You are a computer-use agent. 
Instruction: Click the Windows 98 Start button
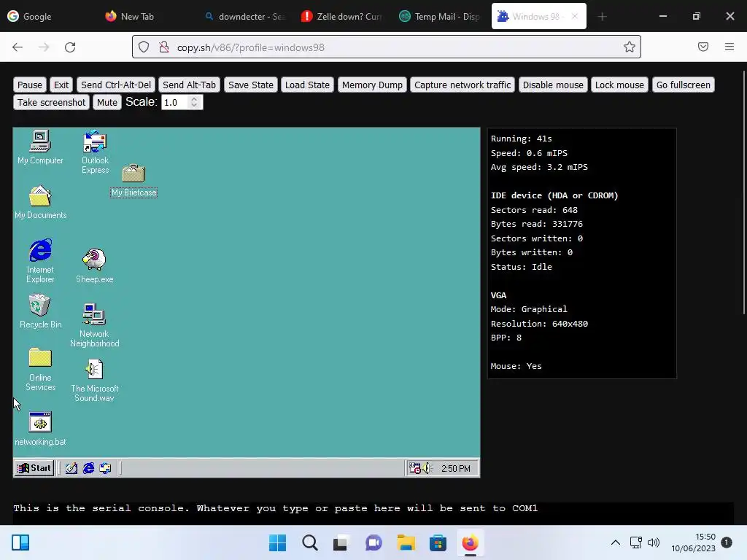click(x=34, y=468)
